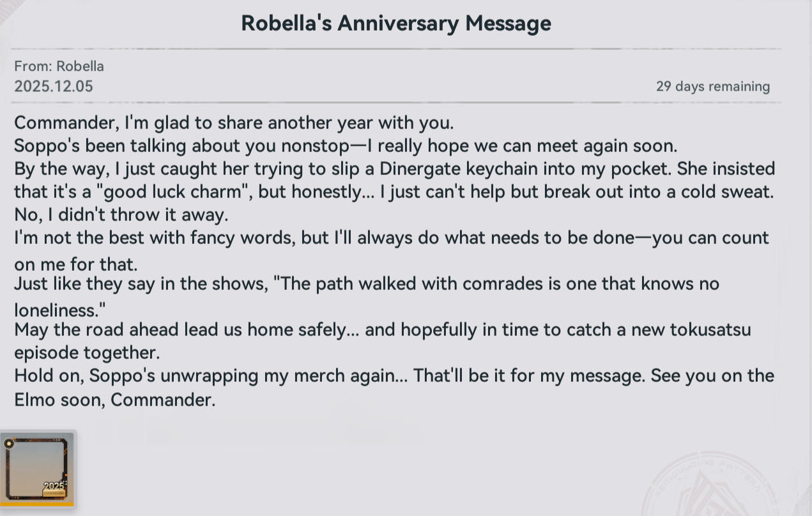Viewport: 812px width, 516px height.
Task: Click the "From: Robella" sender line
Action: point(59,66)
